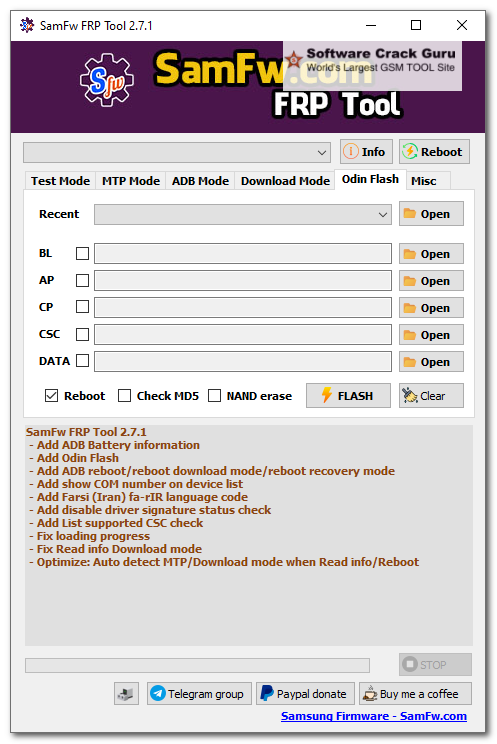Switch to the MTP Mode tab
497x744 pixels.
point(131,181)
